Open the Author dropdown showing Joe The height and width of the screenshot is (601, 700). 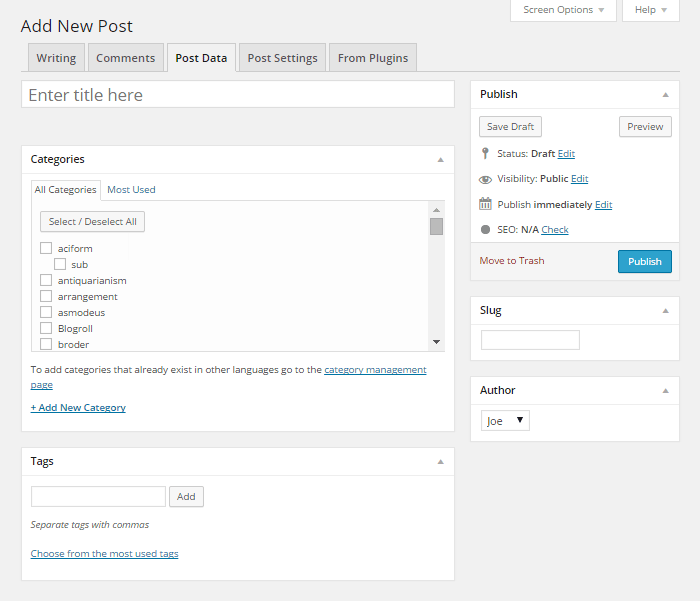pyautogui.click(x=505, y=421)
